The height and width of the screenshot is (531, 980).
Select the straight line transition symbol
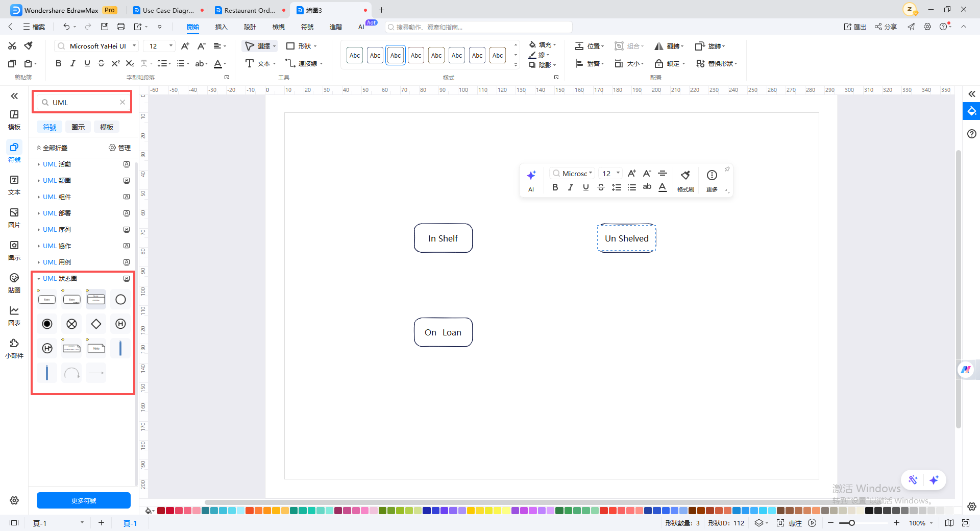point(96,373)
